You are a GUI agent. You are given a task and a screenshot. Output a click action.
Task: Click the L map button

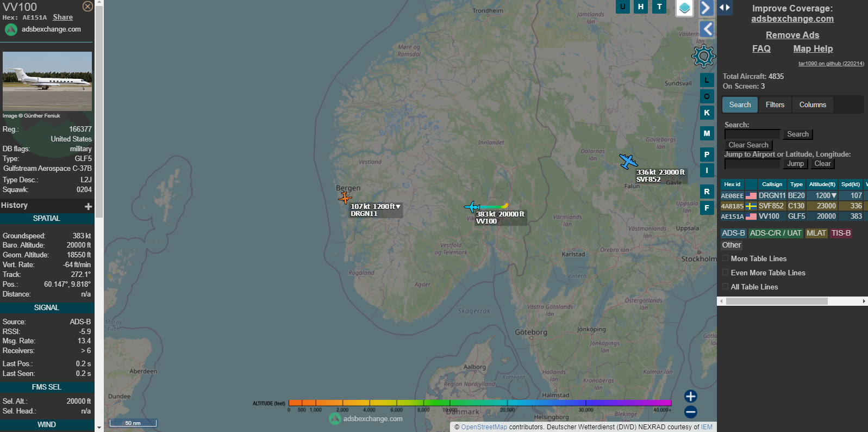click(x=707, y=80)
